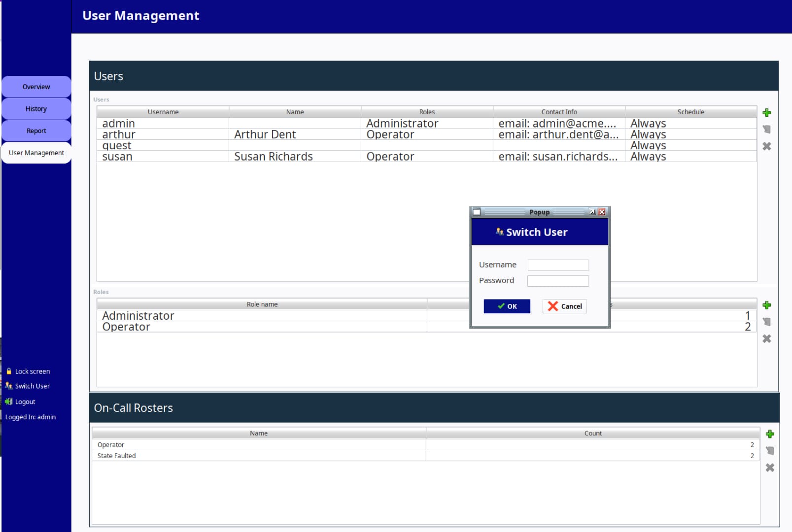Click the delete X icon beside Roles table
Screen dimensions: 792x532
pyautogui.click(x=766, y=339)
